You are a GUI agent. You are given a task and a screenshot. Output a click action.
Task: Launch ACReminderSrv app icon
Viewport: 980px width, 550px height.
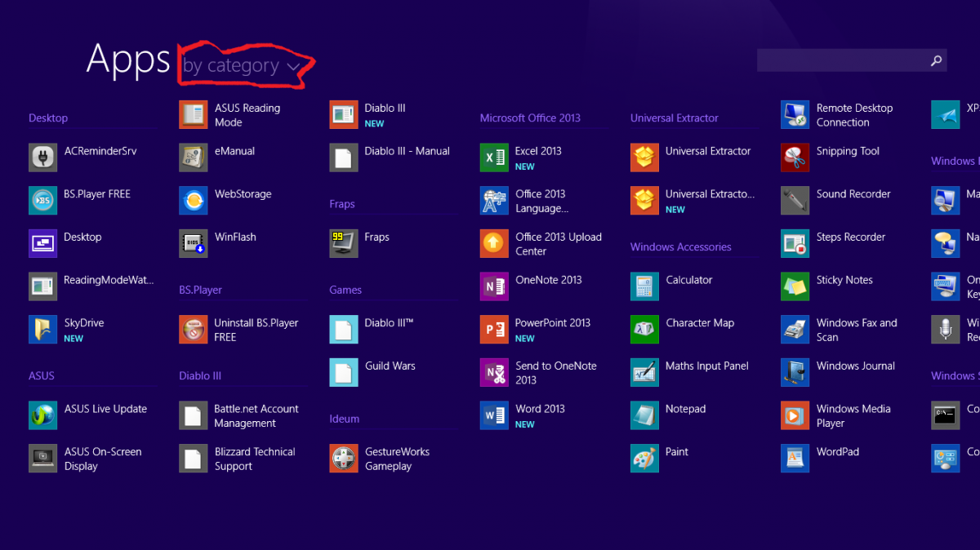coord(42,157)
